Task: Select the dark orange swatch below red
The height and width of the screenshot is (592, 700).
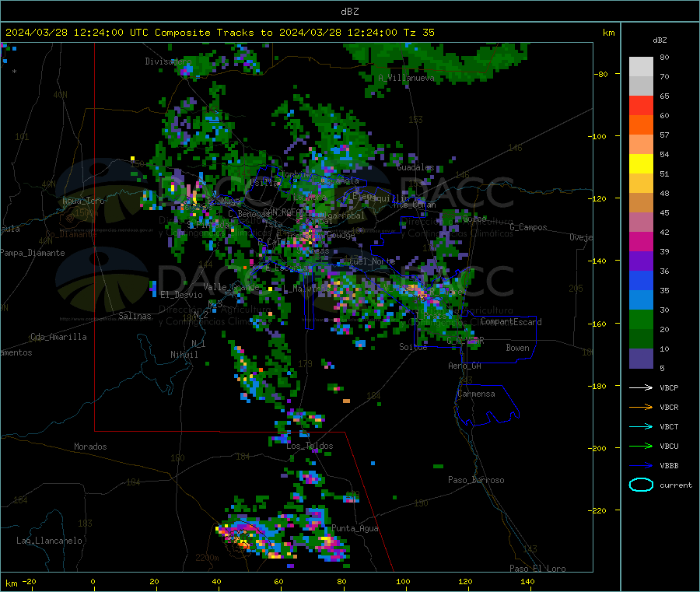Action: (641, 125)
